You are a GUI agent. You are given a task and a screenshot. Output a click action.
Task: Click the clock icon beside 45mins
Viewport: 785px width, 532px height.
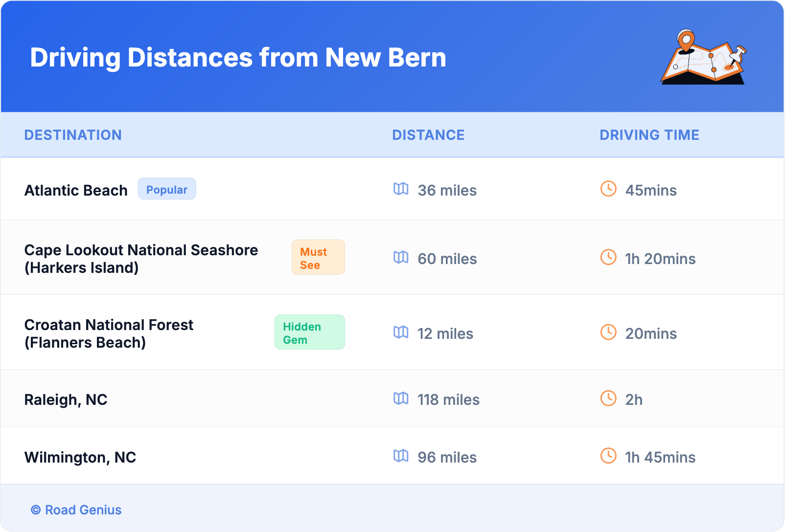coord(608,189)
